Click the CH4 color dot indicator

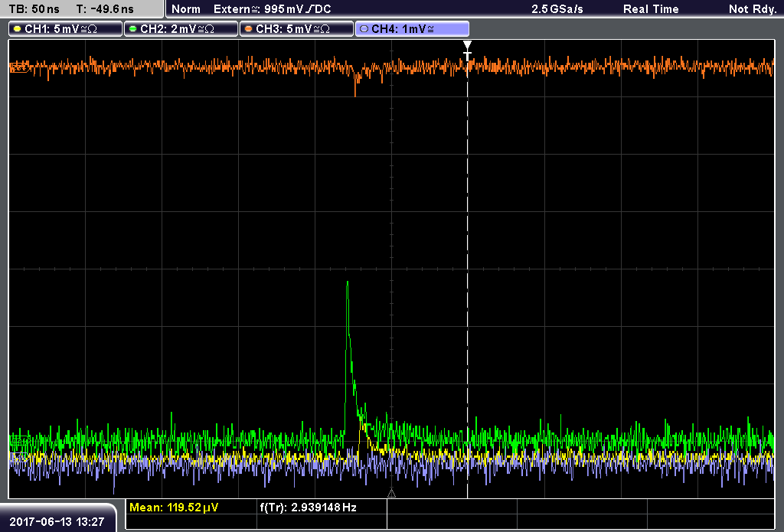coord(364,29)
